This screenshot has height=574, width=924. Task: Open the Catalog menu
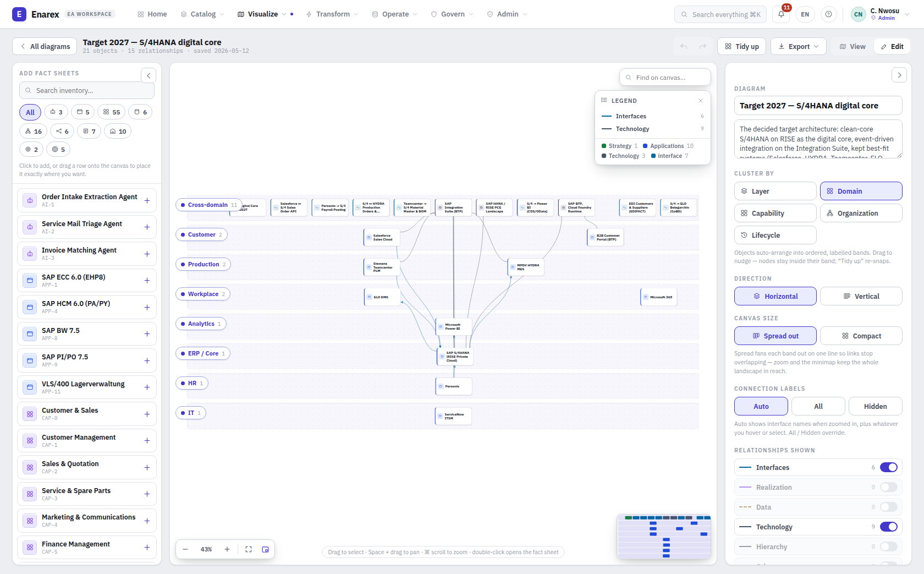pos(202,14)
